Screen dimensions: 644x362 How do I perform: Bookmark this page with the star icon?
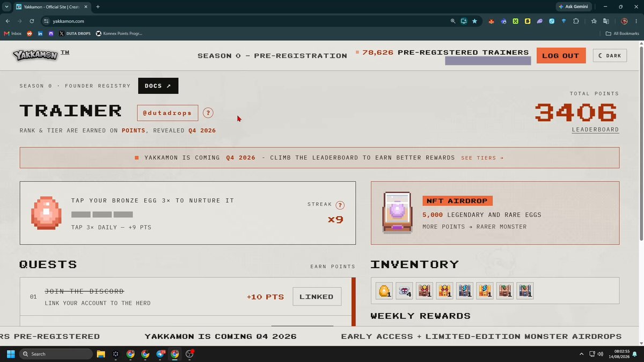tap(475, 21)
